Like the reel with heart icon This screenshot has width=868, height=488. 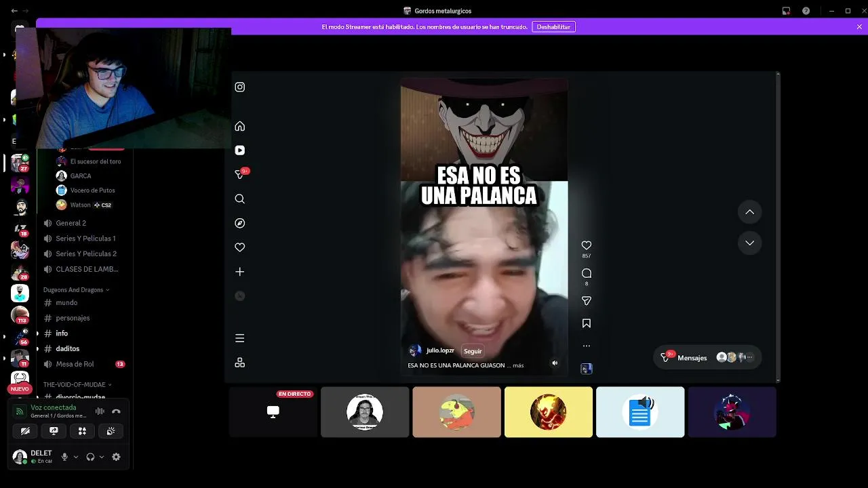pos(587,245)
